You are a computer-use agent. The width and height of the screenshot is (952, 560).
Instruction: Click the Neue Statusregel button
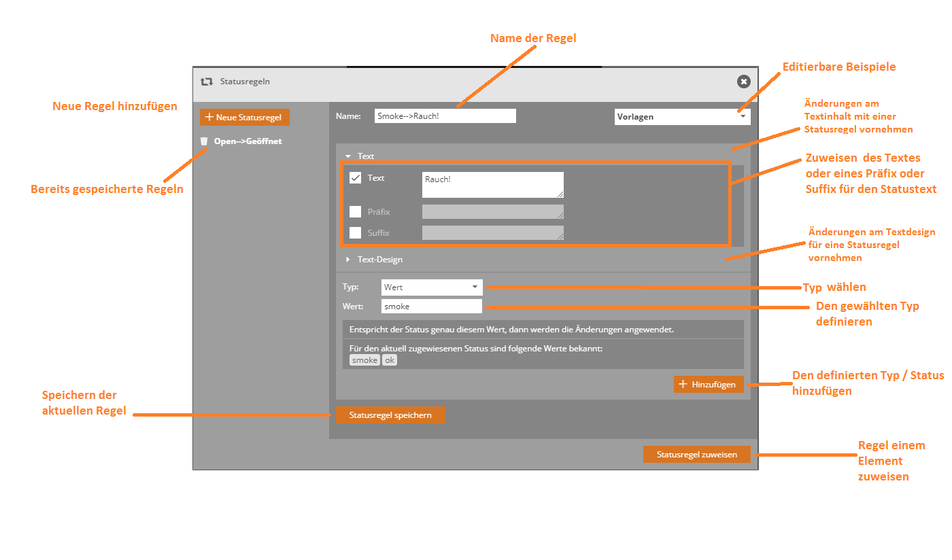point(245,118)
